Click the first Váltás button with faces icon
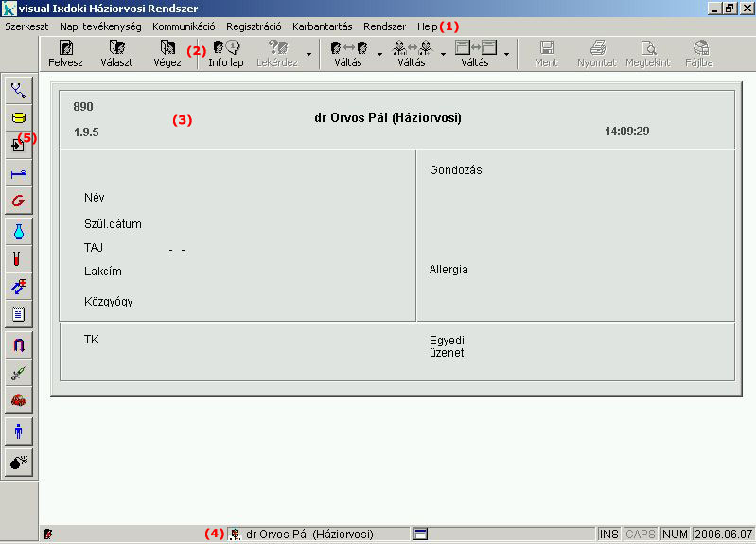Viewport: 756px width, 544px height. click(348, 54)
